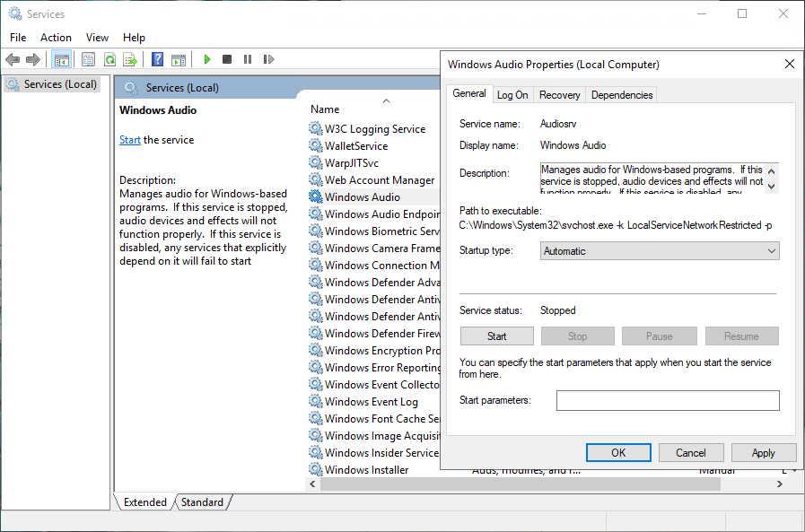Click the gear icon beside WalletService
This screenshot has height=532, width=805.
(x=315, y=145)
